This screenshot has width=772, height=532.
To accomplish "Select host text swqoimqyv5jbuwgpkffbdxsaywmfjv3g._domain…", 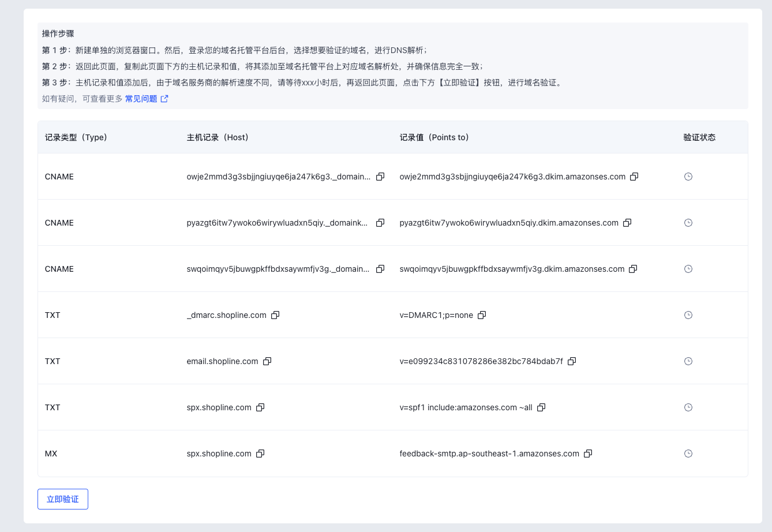I will [x=278, y=269].
